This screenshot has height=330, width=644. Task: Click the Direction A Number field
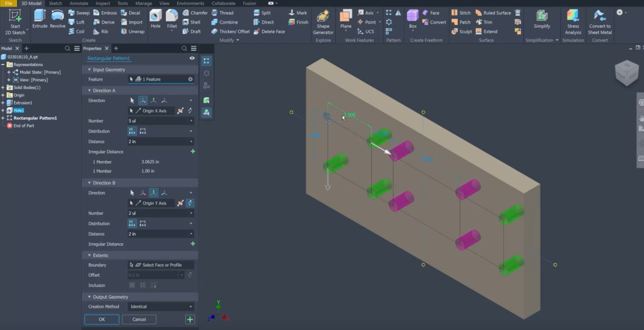click(x=161, y=121)
